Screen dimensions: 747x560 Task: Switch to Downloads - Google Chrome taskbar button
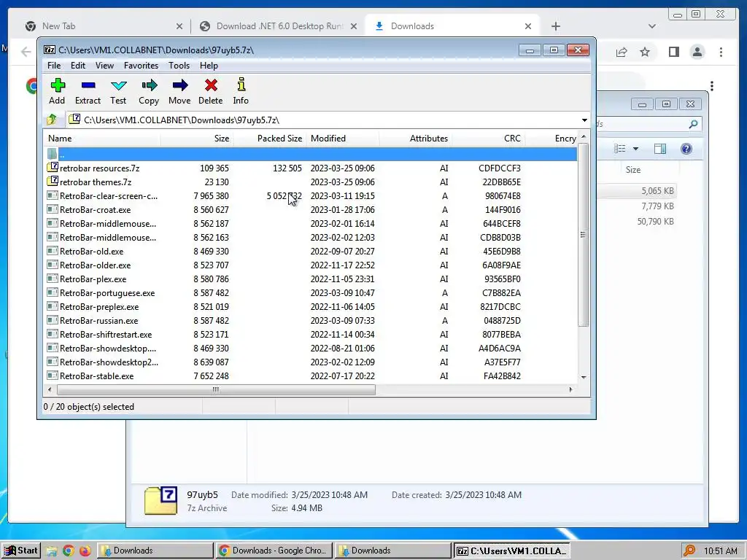coord(274,551)
